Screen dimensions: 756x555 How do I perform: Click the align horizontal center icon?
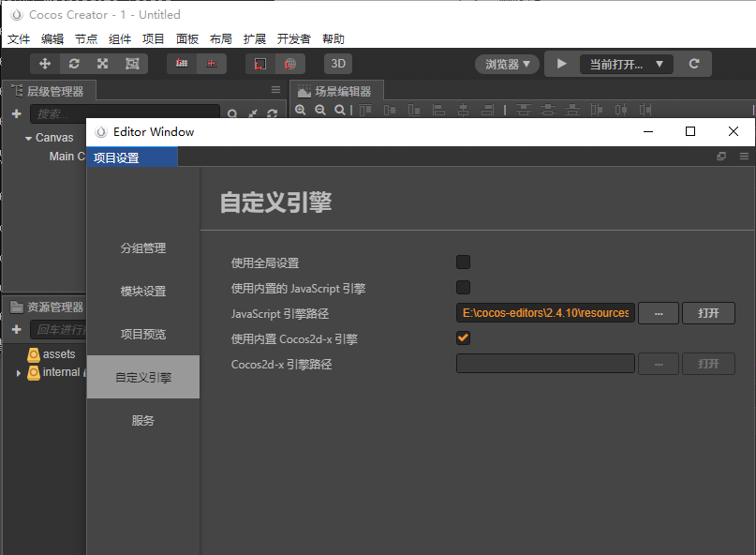[464, 110]
